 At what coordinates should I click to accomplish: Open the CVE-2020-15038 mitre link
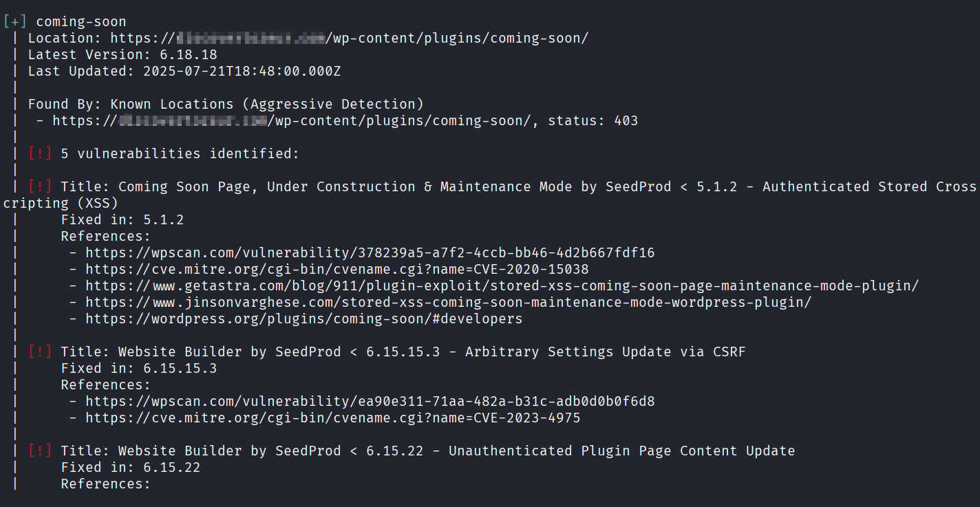[337, 270]
